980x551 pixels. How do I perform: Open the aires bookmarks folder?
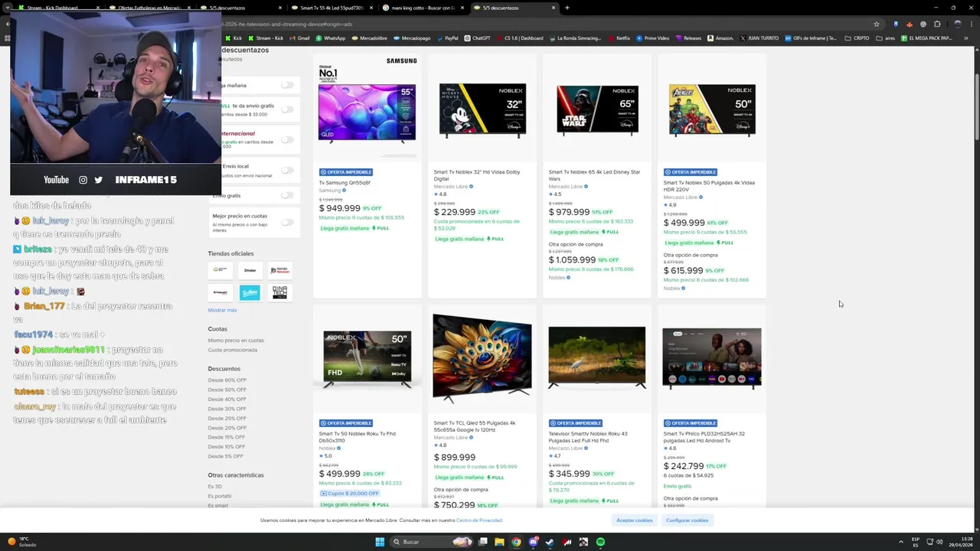pos(886,37)
